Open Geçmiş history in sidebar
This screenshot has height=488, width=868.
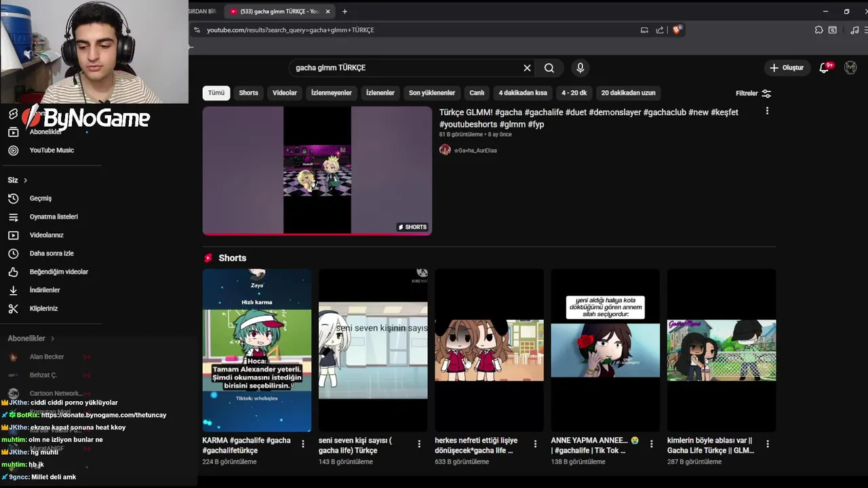(41, 199)
